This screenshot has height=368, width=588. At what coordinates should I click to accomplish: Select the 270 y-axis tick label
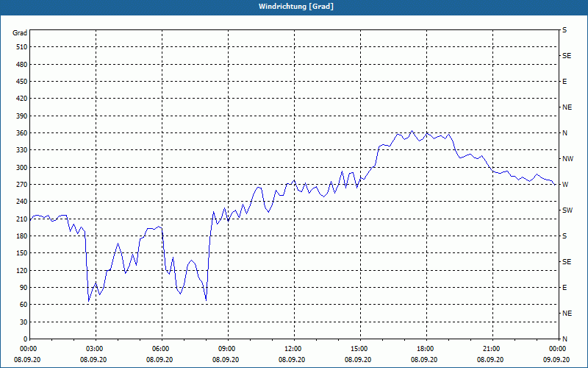click(22, 185)
